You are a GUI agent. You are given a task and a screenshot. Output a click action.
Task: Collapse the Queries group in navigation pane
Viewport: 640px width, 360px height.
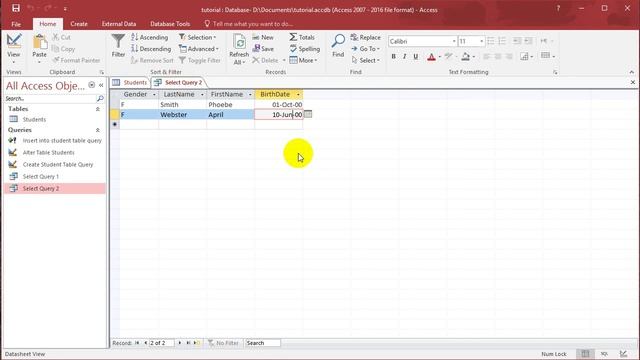[98, 130]
